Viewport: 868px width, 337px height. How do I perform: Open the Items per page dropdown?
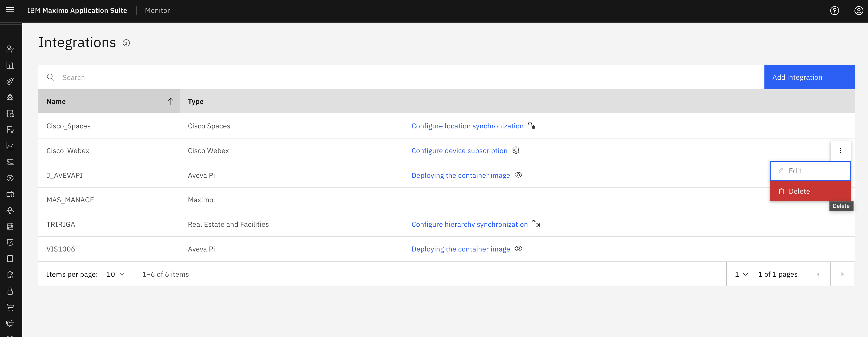(116, 274)
